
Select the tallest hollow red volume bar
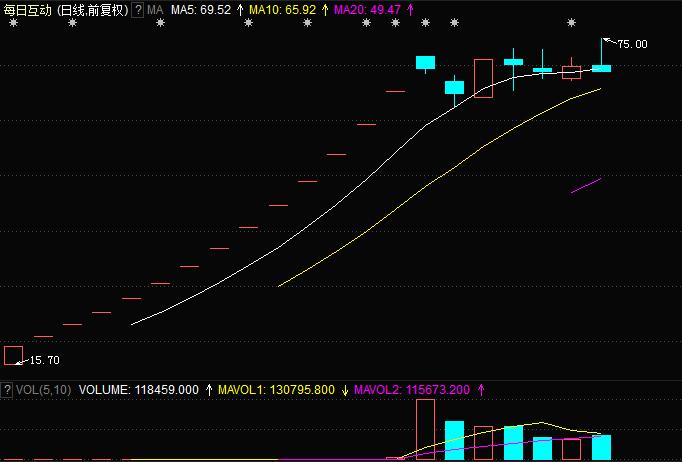pyautogui.click(x=425, y=429)
